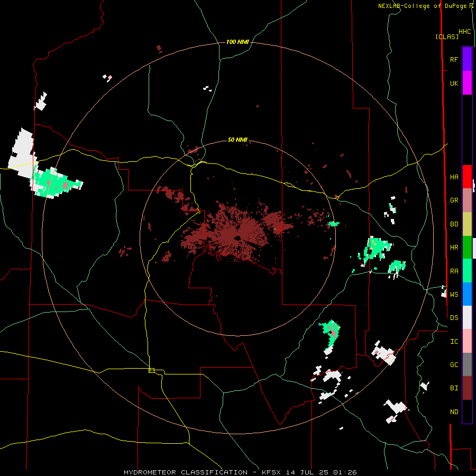Click the purple RF legend color swatch
Image resolution: width=476 pixels, height=476 pixels.
(467, 59)
